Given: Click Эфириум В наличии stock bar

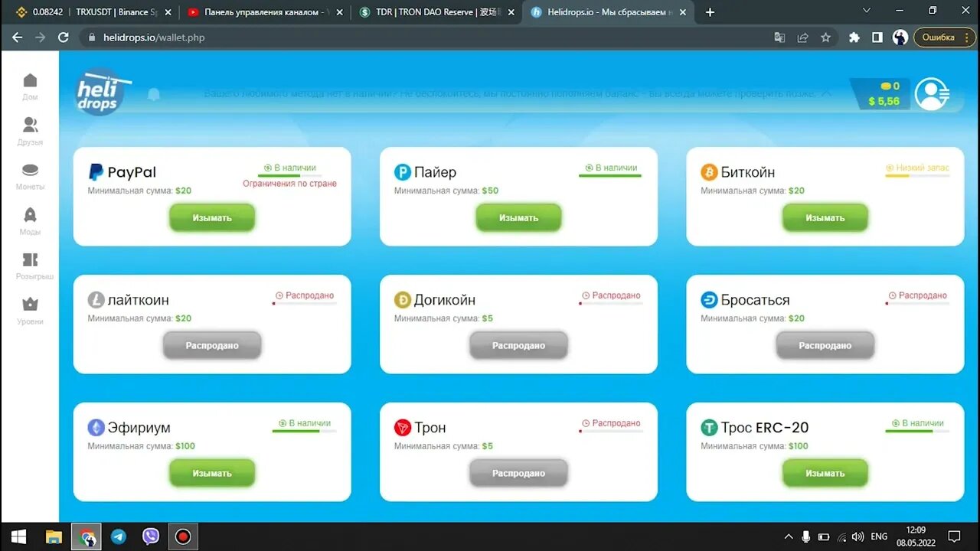Looking at the screenshot, I should tap(304, 432).
